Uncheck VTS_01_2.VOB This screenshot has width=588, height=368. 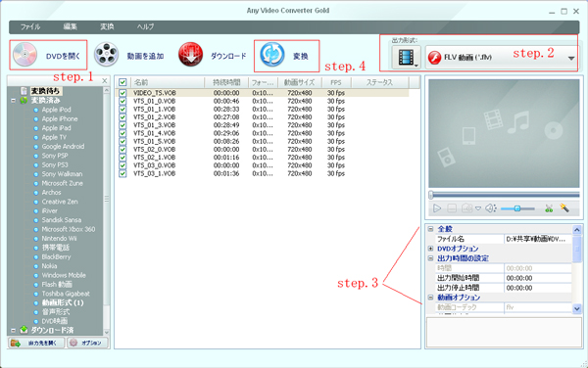(x=122, y=117)
